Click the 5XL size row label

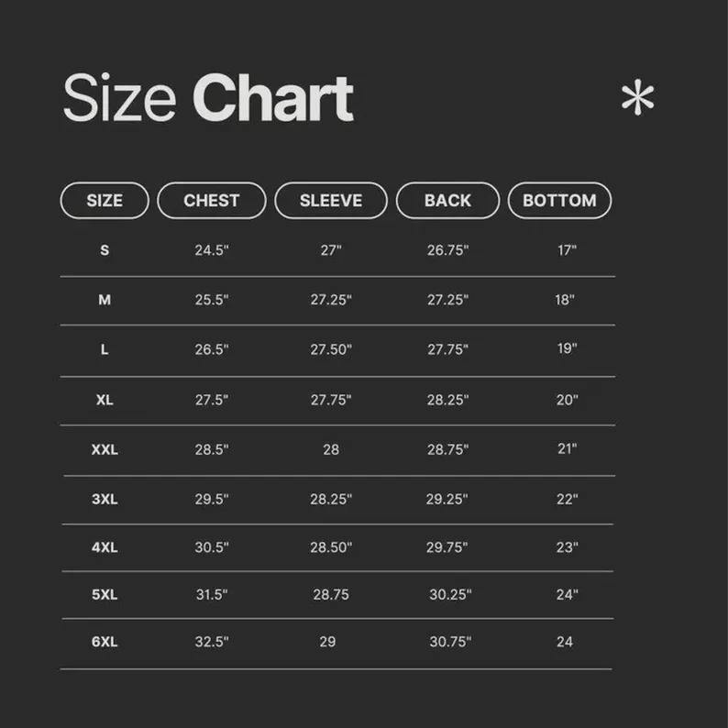[105, 595]
